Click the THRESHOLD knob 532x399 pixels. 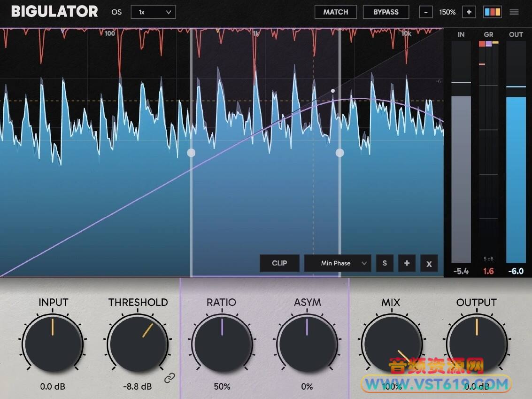point(138,343)
